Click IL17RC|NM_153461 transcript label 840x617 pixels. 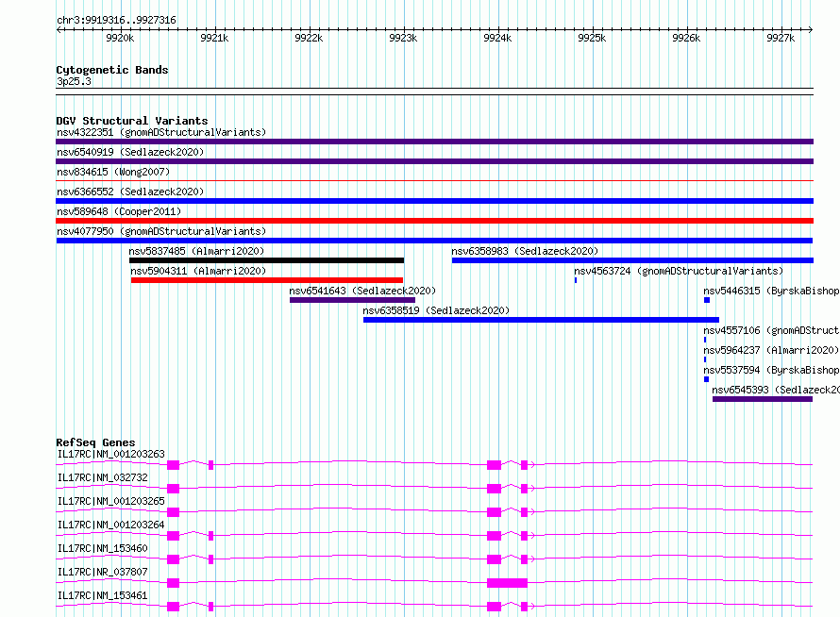click(102, 595)
